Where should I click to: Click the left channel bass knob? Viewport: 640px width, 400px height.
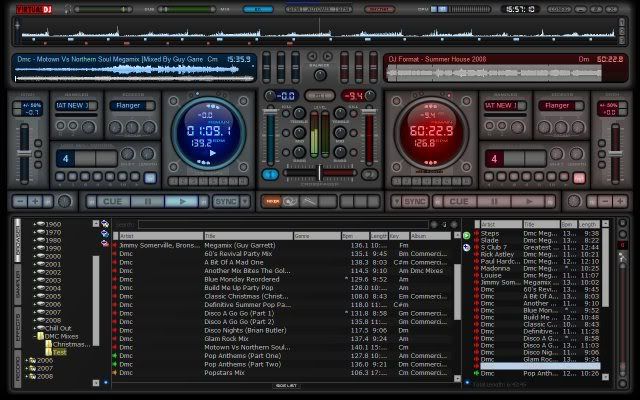point(299,152)
